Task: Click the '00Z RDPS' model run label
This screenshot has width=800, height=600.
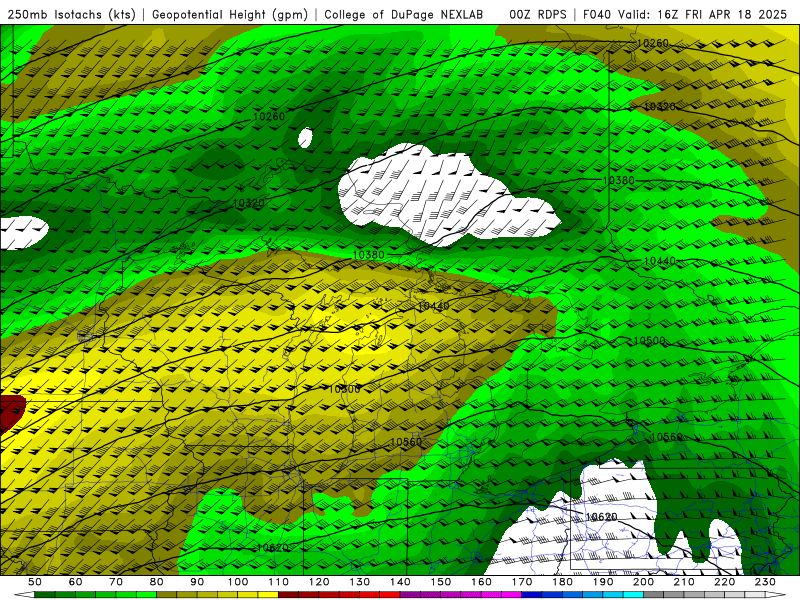Action: [x=537, y=14]
